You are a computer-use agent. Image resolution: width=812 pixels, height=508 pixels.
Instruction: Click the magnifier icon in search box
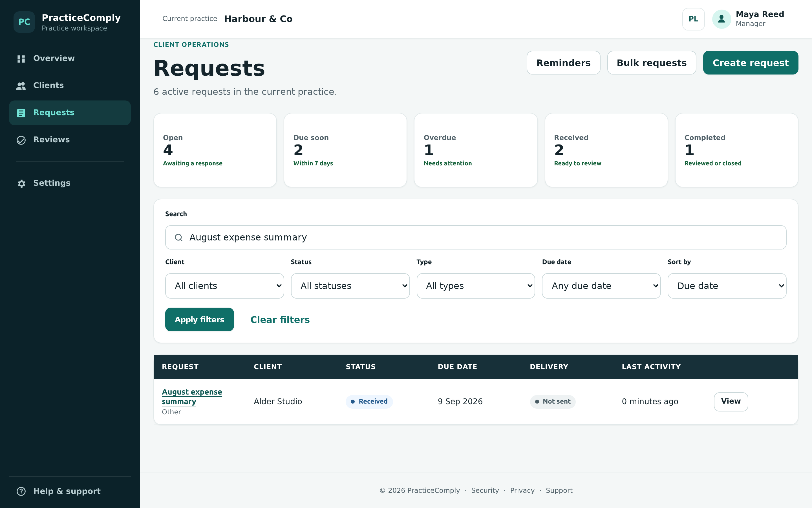point(179,238)
